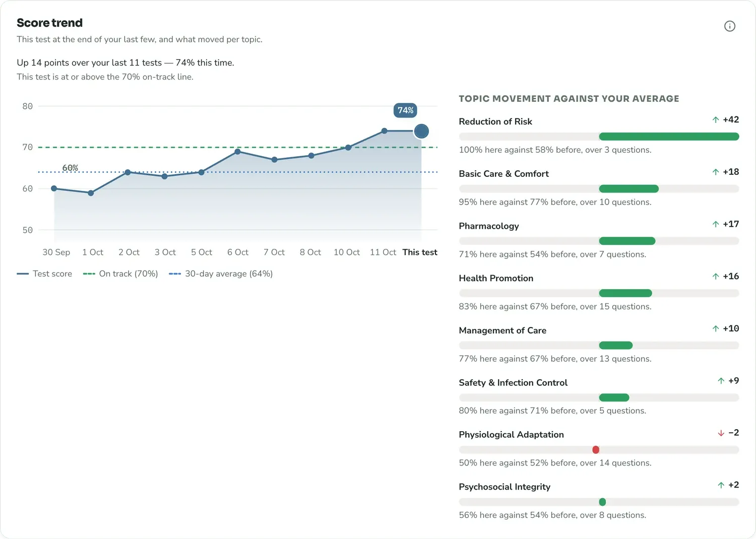The width and height of the screenshot is (756, 539).
Task: Click '50% here against 52% before' text
Action: pyautogui.click(x=517, y=462)
